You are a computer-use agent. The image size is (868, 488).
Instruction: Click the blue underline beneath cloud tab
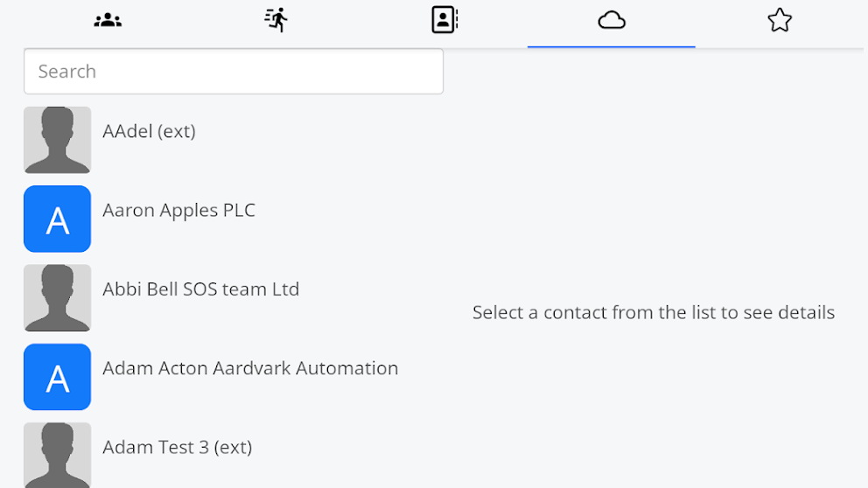[612, 46]
